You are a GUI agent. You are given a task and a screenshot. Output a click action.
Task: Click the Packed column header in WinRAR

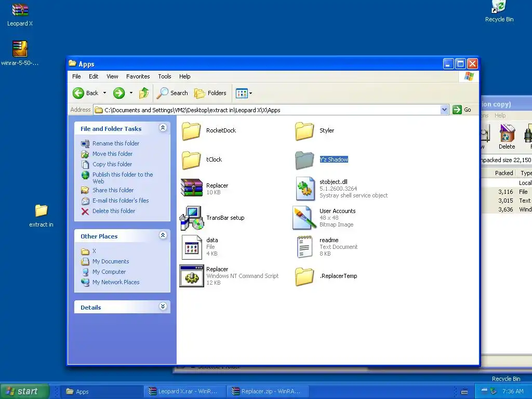pyautogui.click(x=503, y=173)
